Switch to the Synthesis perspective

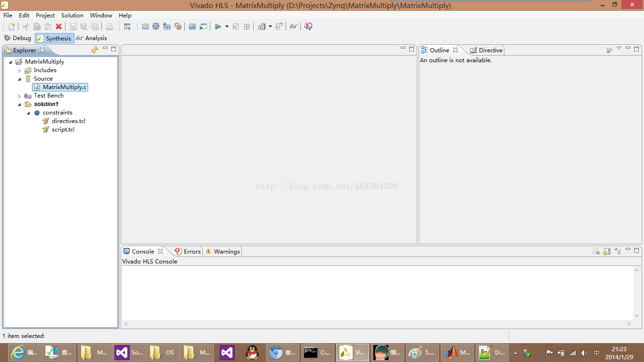54,38
